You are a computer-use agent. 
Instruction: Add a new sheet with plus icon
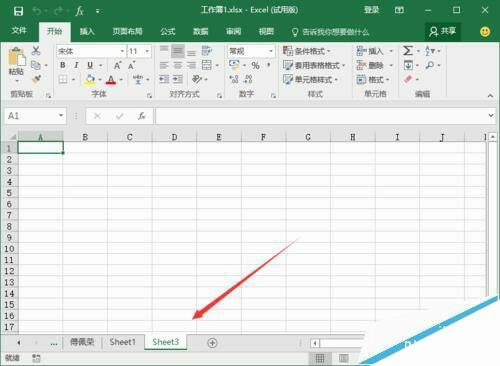tap(212, 342)
